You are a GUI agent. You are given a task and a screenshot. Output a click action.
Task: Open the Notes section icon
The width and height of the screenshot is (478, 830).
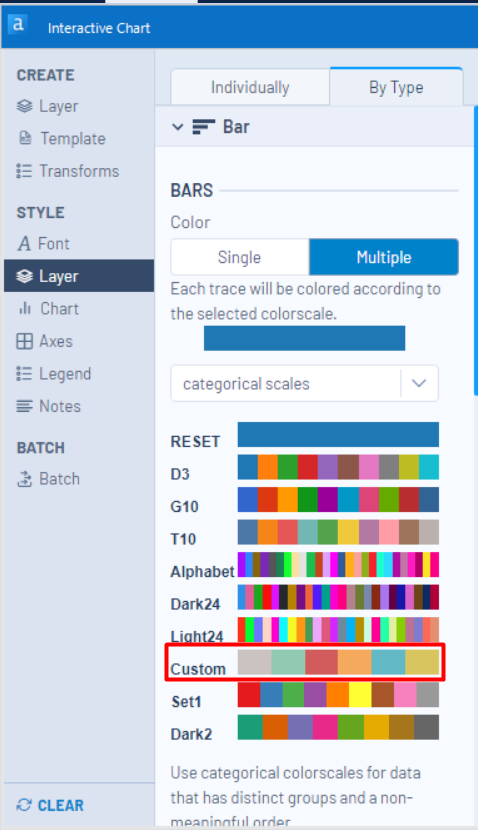(24, 407)
